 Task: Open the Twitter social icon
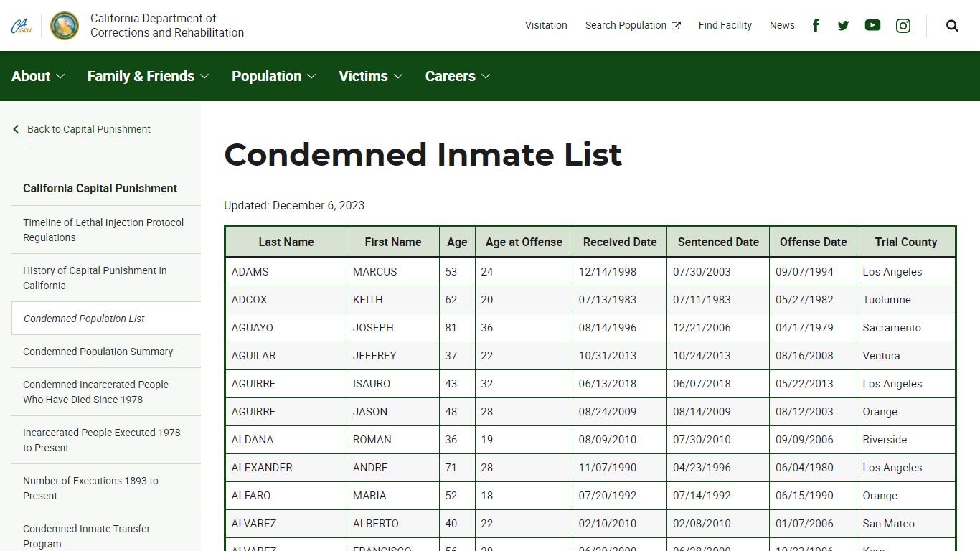click(x=843, y=25)
